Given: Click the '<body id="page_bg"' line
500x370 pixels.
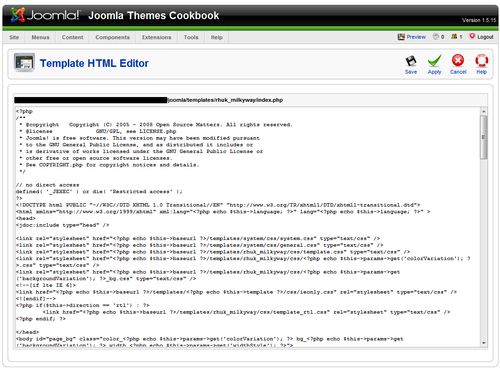Looking at the screenshot, I should (209, 339).
